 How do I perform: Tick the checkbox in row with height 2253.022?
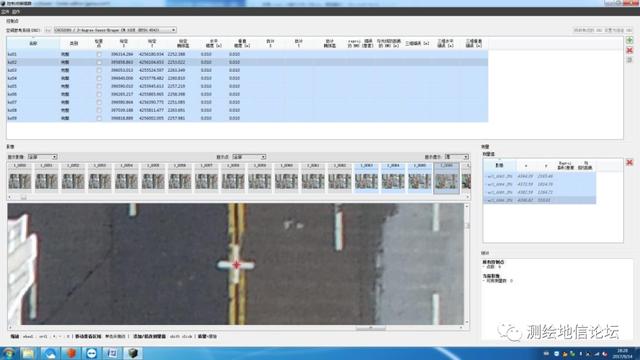click(99, 62)
